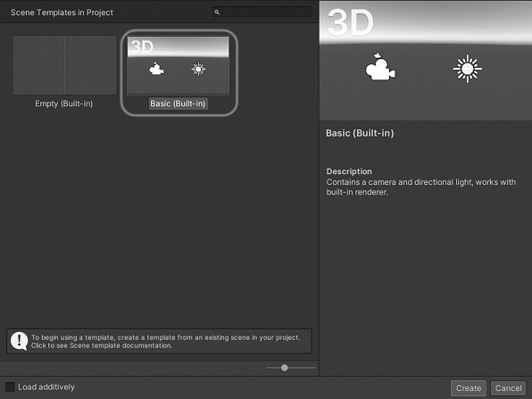Click the 3D logo in the preview image
This screenshot has width=532, height=399.
pyautogui.click(x=351, y=22)
